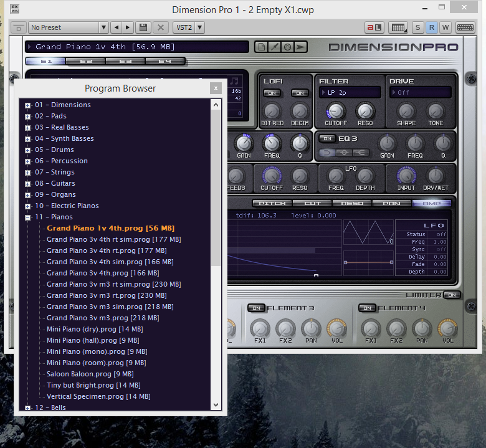Image resolution: width=486 pixels, height=448 pixels.
Task: Toggle the Limiter ON switch
Action: [452, 295]
